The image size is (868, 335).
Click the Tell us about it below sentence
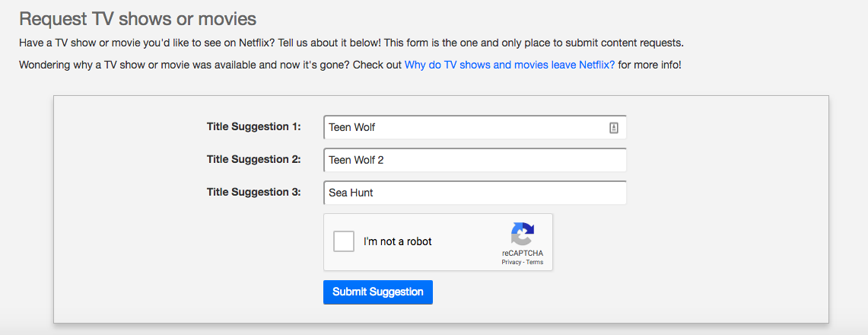point(327,43)
